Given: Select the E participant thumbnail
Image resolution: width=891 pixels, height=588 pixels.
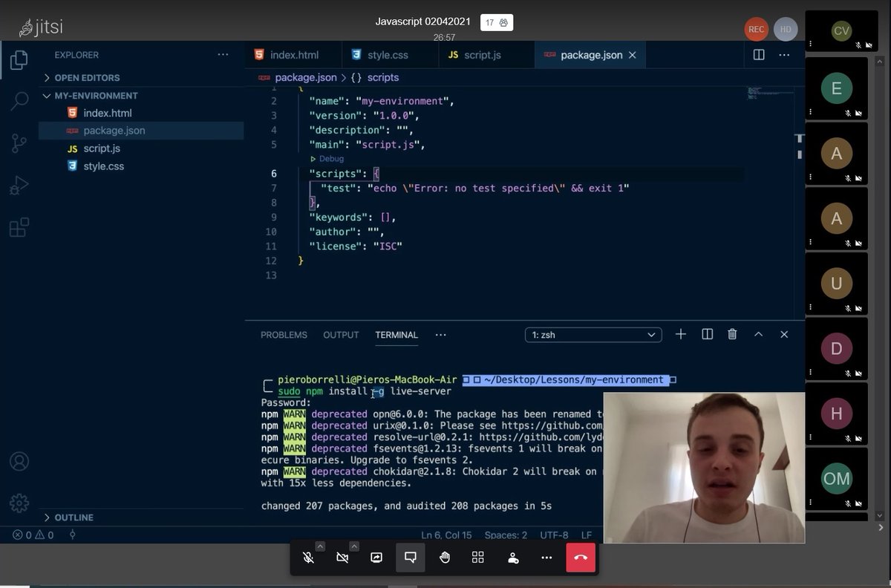Looking at the screenshot, I should tap(837, 89).
